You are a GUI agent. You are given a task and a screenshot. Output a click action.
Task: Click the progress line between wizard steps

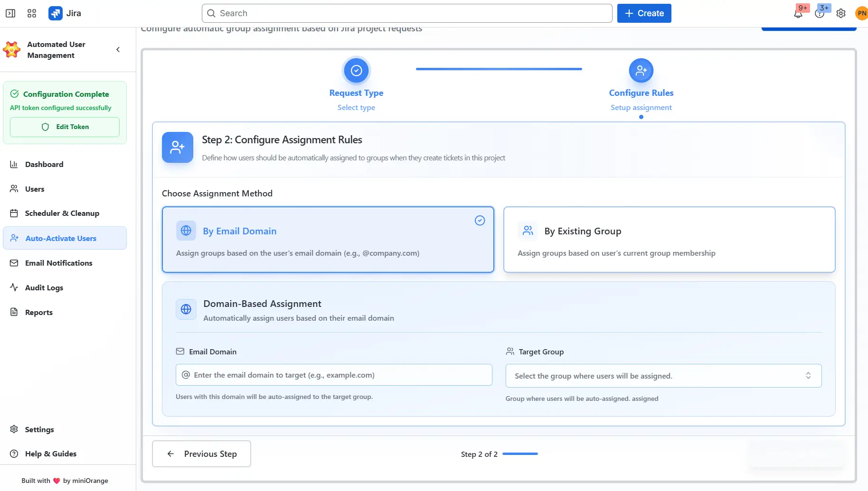pyautogui.click(x=499, y=69)
